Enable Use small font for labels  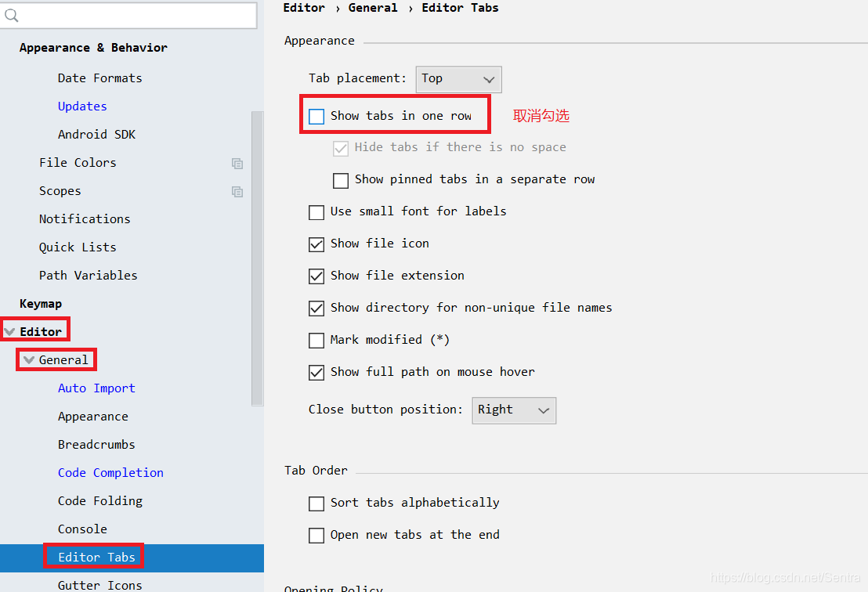click(316, 212)
